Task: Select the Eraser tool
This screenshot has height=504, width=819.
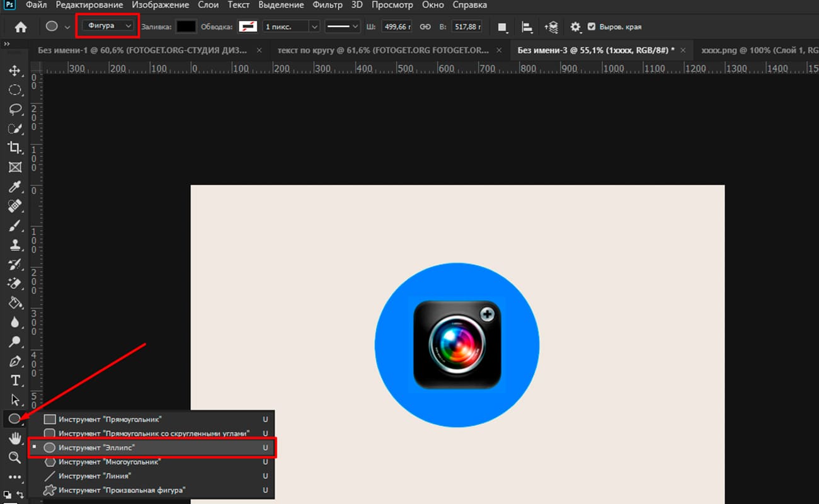Action: pos(14,283)
